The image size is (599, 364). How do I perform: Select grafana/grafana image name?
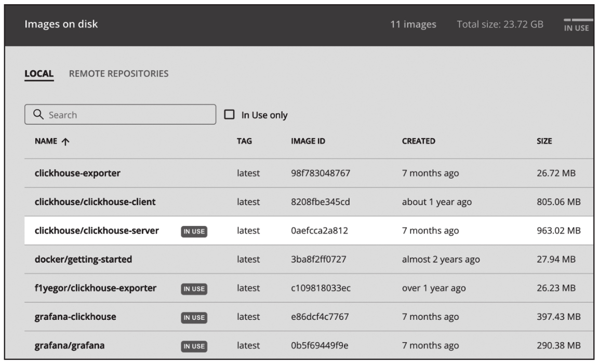click(70, 345)
